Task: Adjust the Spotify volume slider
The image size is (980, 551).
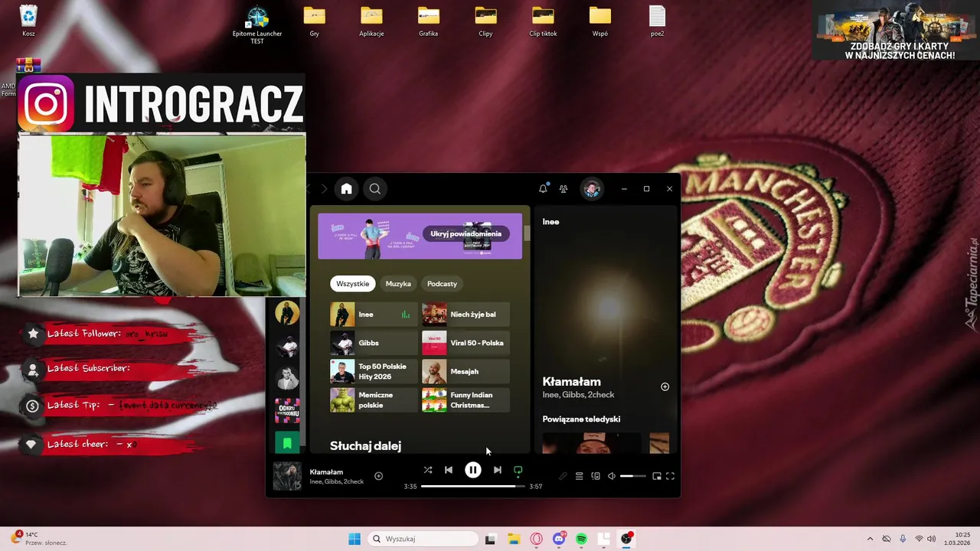Action: [632, 476]
